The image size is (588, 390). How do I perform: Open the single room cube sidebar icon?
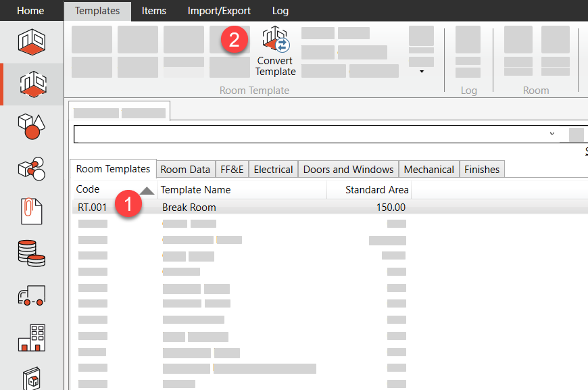[32, 41]
